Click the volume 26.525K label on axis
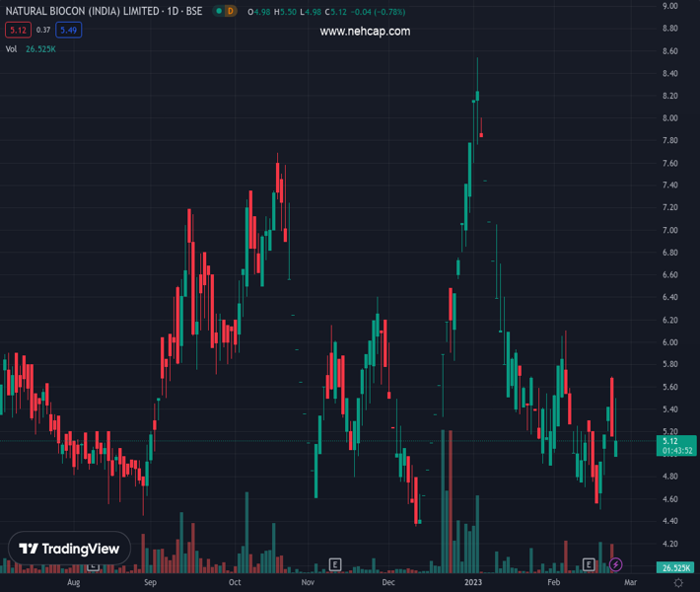700x592 pixels. (x=676, y=568)
